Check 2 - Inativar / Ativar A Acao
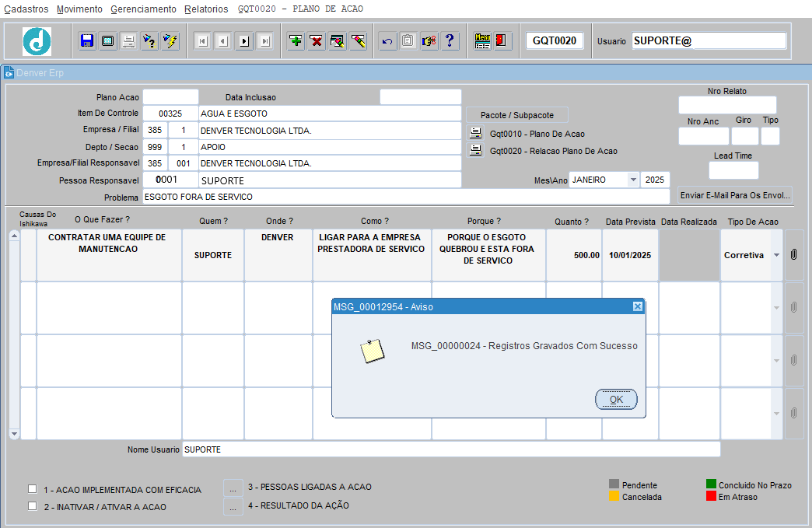Image resolution: width=812 pixels, height=528 pixels. point(33,505)
